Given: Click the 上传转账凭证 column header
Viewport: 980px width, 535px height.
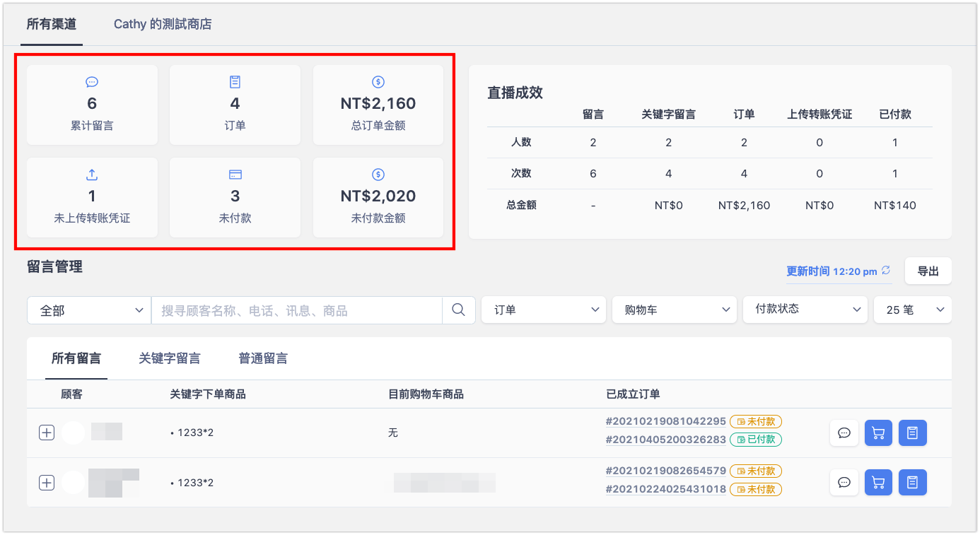Looking at the screenshot, I should click(x=819, y=114).
